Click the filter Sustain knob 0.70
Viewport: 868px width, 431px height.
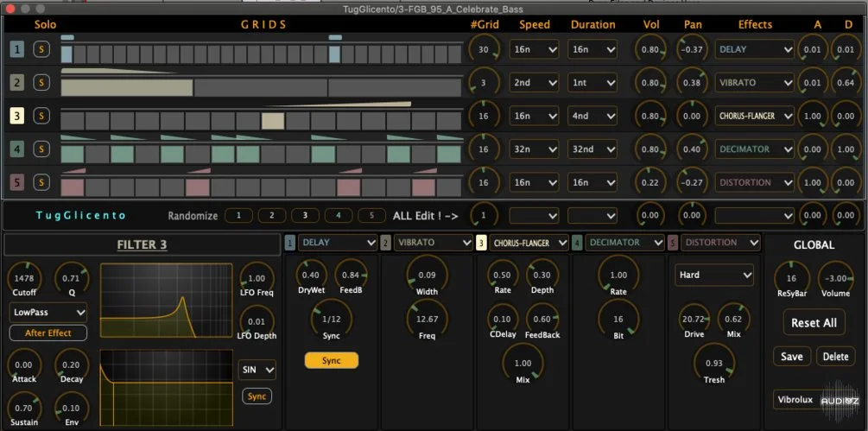tap(24, 409)
